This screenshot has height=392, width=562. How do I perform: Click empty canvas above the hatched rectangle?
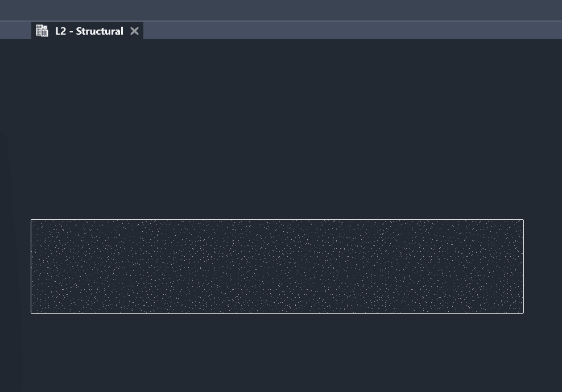pos(277,131)
